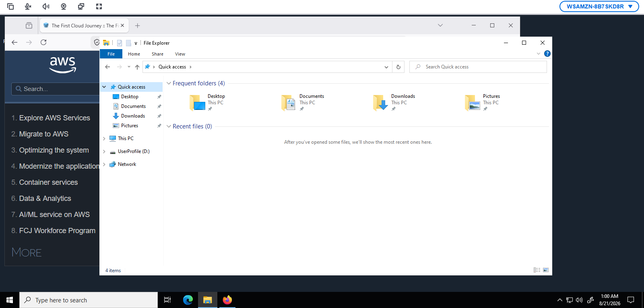
Task: Open the notification center on the taskbar
Action: pyautogui.click(x=631, y=300)
